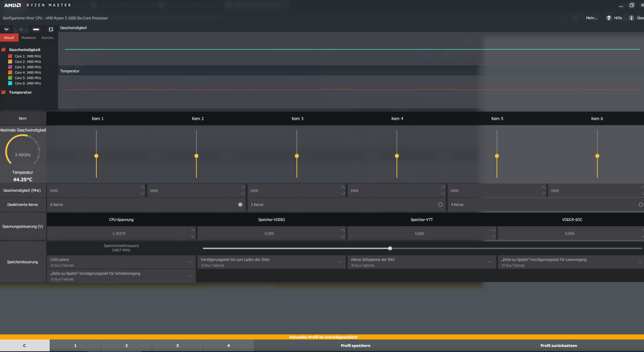Raise CPU-Spannung with the up arrow
The height and width of the screenshot is (352, 644).
coord(193,230)
